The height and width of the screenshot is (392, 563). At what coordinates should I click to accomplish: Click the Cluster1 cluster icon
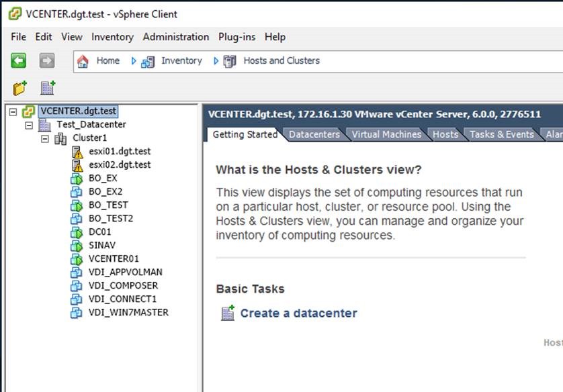click(60, 138)
